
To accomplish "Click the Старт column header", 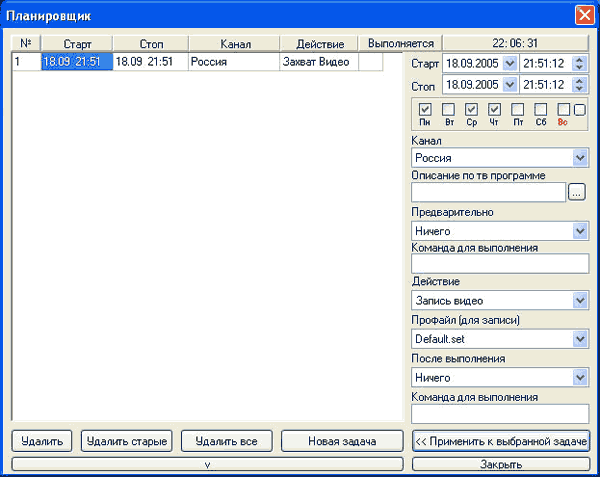I will (77, 43).
